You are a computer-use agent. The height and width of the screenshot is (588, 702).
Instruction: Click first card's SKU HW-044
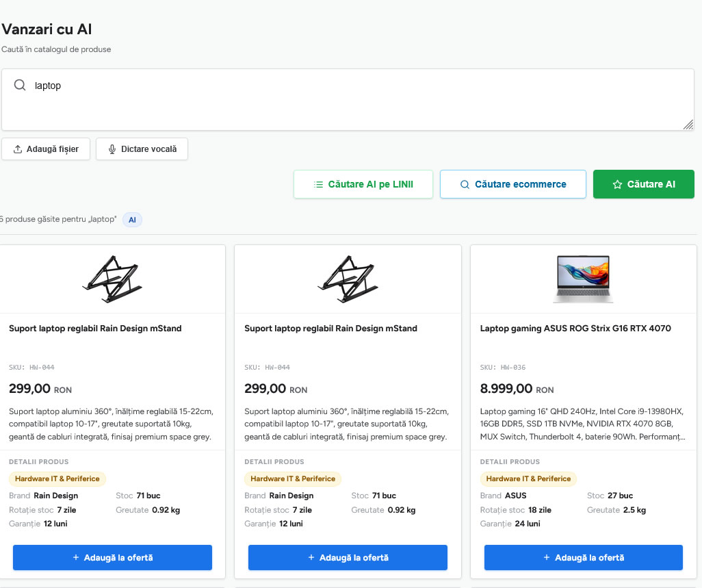(x=31, y=367)
